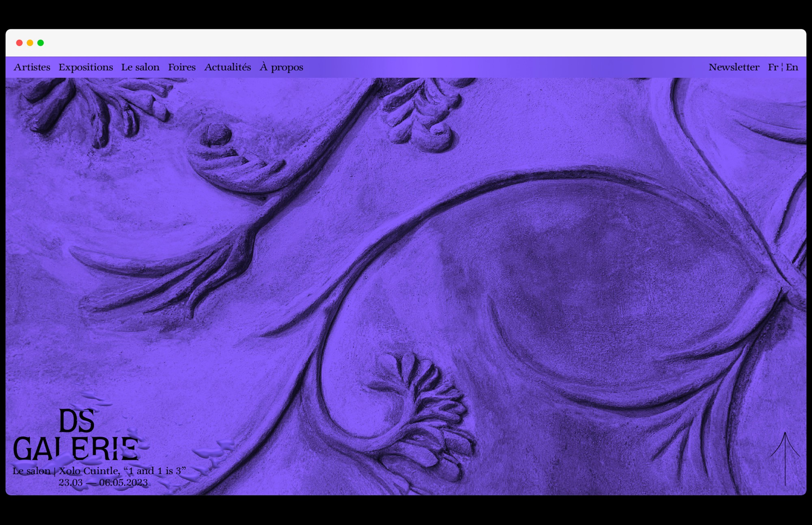Open the Actualités section
812x525 pixels.
tap(227, 67)
